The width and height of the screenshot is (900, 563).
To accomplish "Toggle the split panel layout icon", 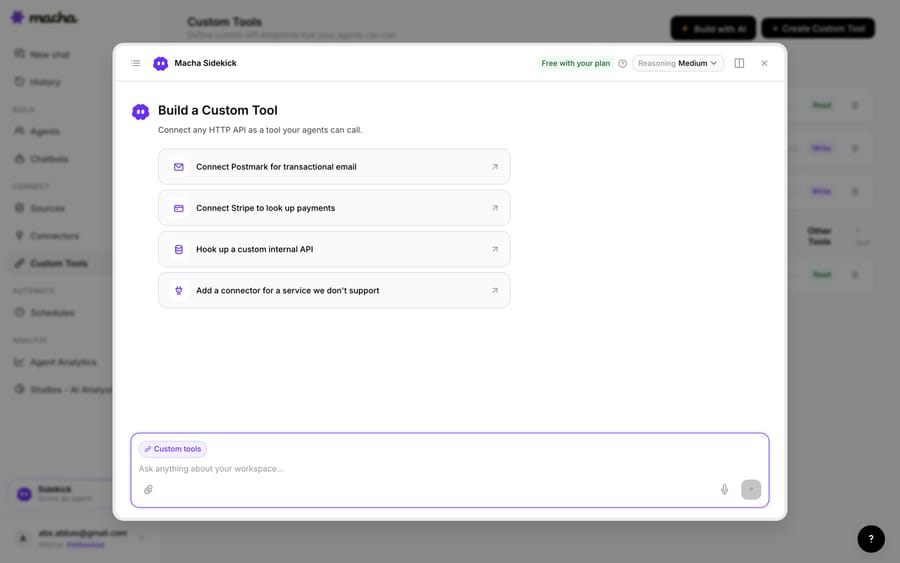I will (739, 63).
